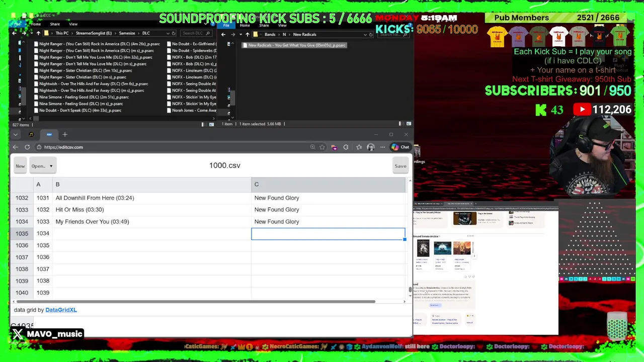644x362 pixels.
Task: Go up one folder in DLC Explorer
Action: [x=38, y=33]
